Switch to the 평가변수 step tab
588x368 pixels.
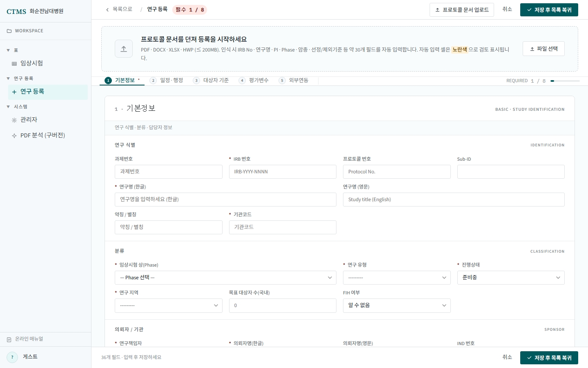pos(254,81)
